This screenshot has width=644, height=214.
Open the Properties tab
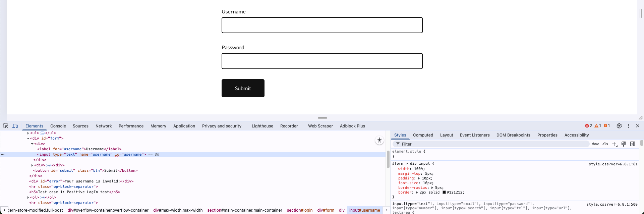(547, 135)
